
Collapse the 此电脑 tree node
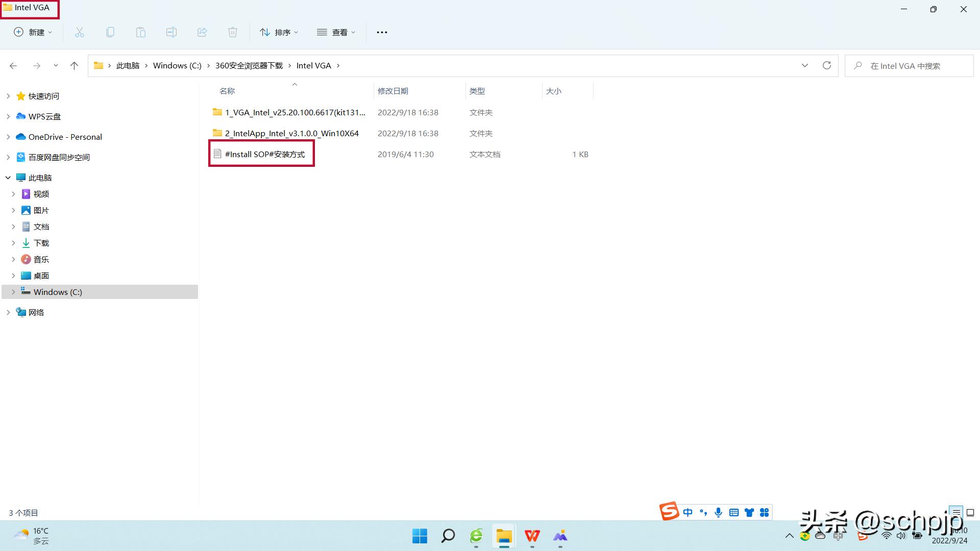(8, 178)
